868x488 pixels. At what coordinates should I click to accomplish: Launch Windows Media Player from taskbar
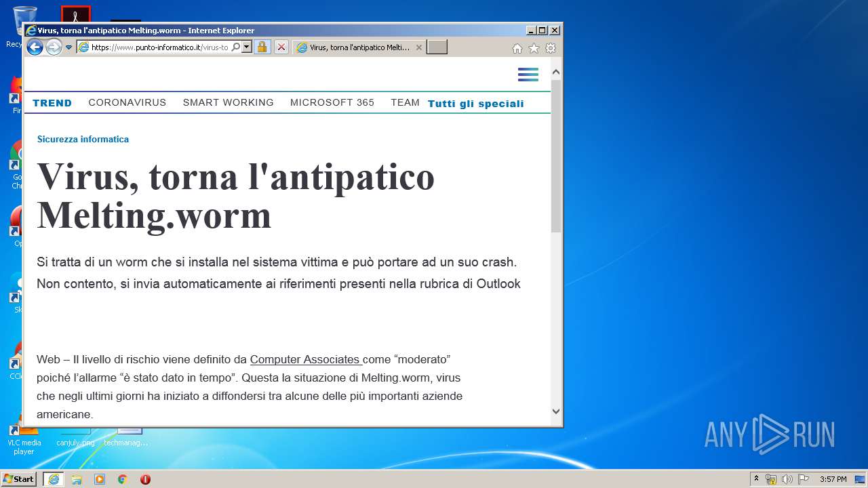tap(100, 479)
